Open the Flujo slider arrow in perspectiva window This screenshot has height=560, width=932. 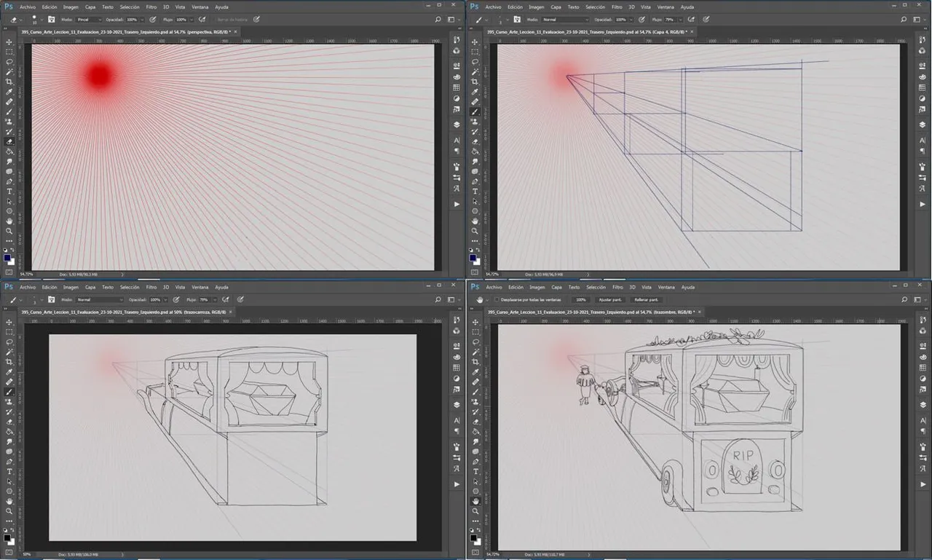(192, 20)
